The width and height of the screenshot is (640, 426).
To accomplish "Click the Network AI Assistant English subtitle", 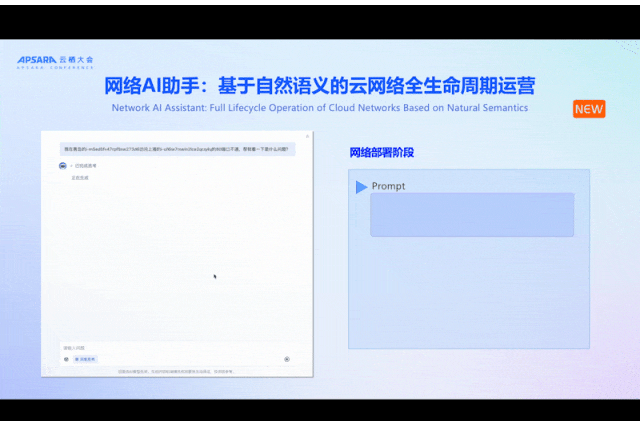I will (x=320, y=108).
